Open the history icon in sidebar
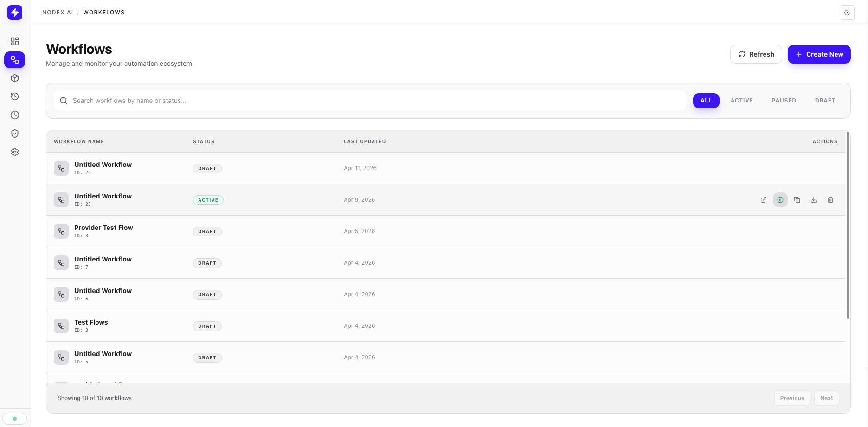Viewport: 868px width, 427px height. click(15, 96)
